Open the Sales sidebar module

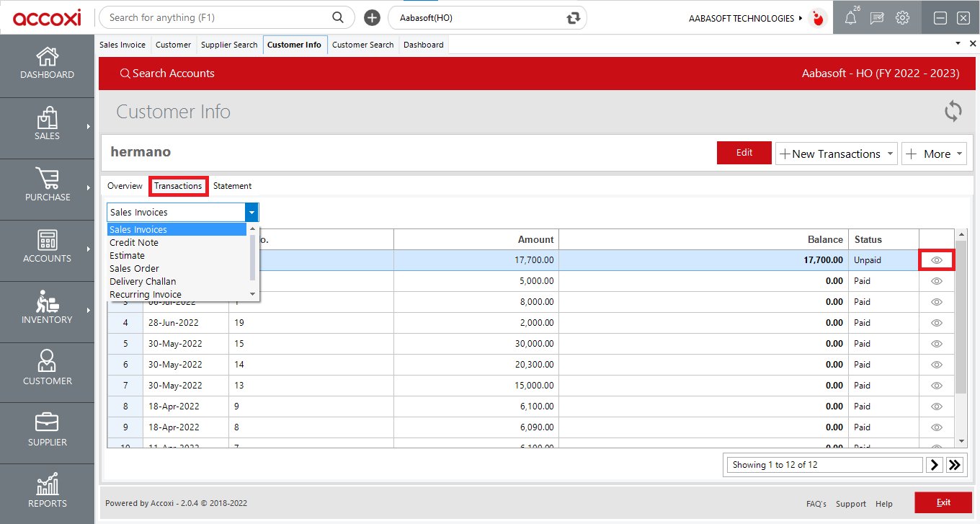tap(47, 124)
